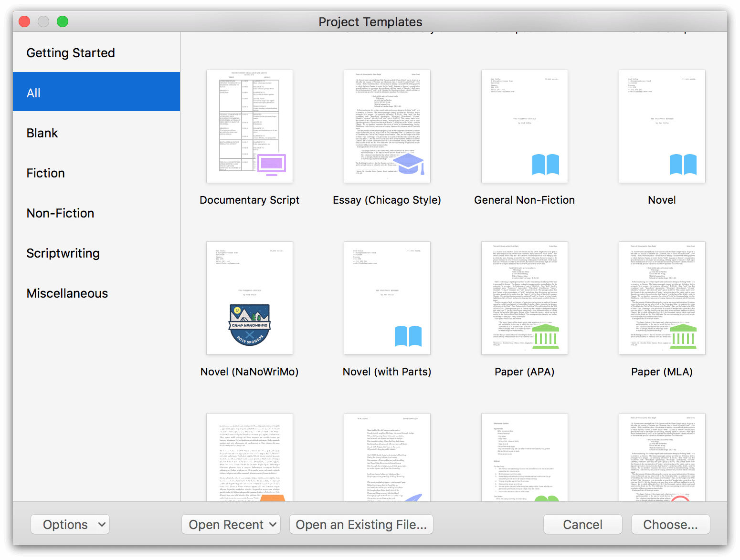Click the open book icon on General Non-Fiction

tap(545, 165)
